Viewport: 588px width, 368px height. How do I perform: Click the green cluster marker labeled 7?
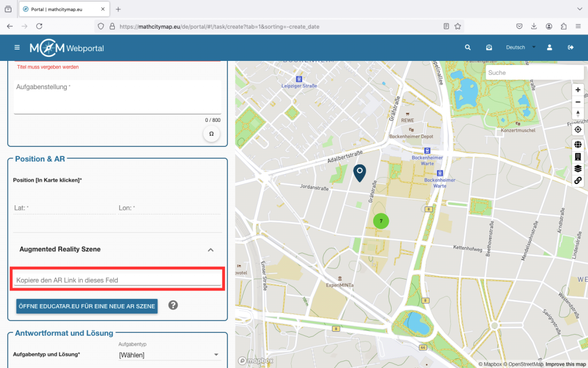click(x=381, y=221)
